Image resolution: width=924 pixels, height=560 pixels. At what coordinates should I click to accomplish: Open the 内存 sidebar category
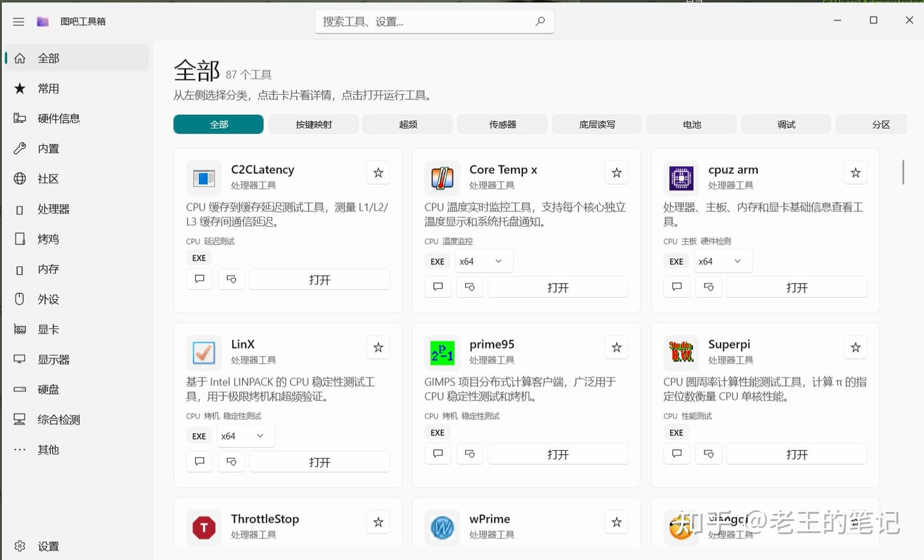(x=76, y=269)
